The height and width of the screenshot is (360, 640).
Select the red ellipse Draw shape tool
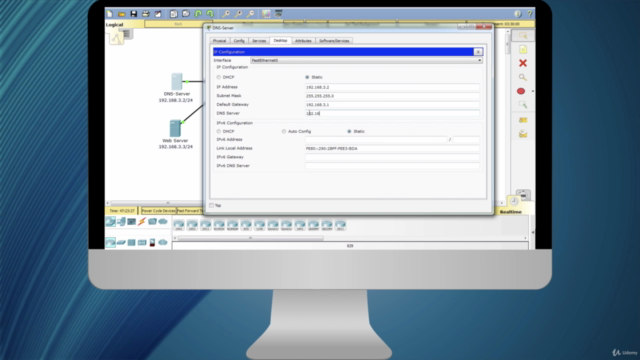click(521, 91)
